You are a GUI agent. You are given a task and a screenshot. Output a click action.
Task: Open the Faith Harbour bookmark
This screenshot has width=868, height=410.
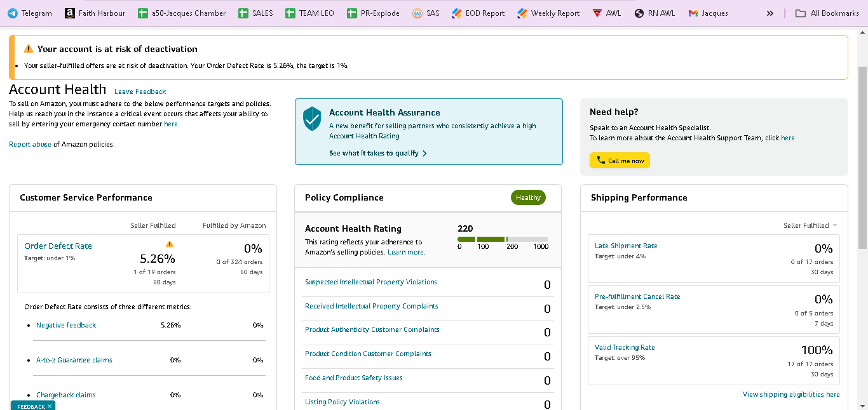pyautogui.click(x=95, y=13)
